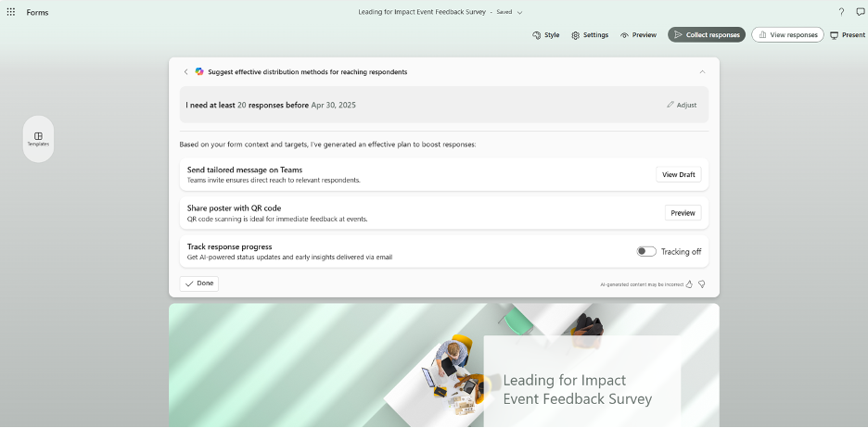Preview the QR code poster

coord(683,213)
